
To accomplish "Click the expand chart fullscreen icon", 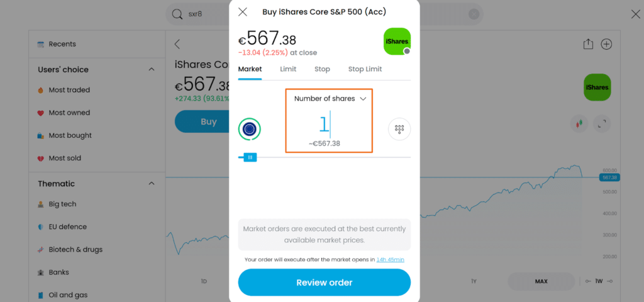I will click(x=602, y=123).
